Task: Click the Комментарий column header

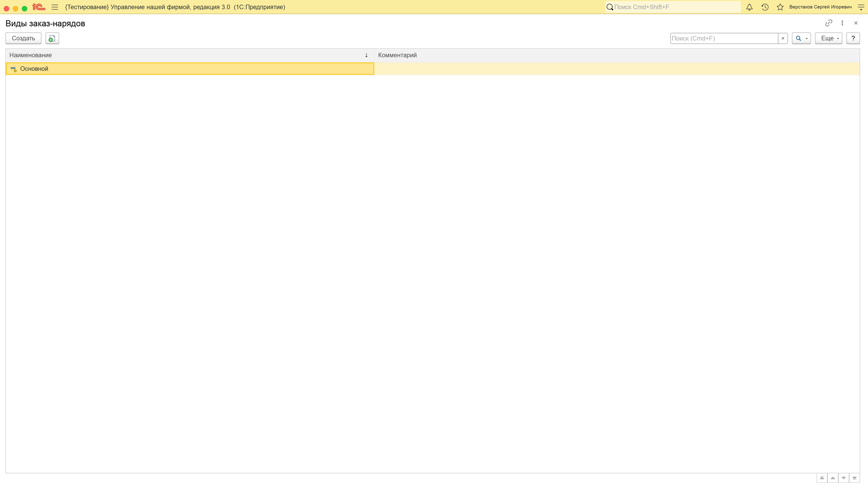Action: [x=617, y=55]
